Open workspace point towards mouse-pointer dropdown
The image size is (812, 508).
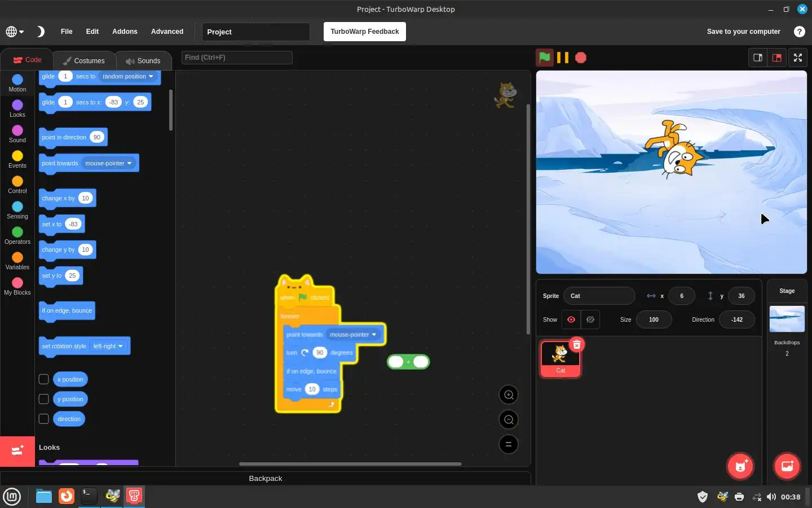[353, 334]
